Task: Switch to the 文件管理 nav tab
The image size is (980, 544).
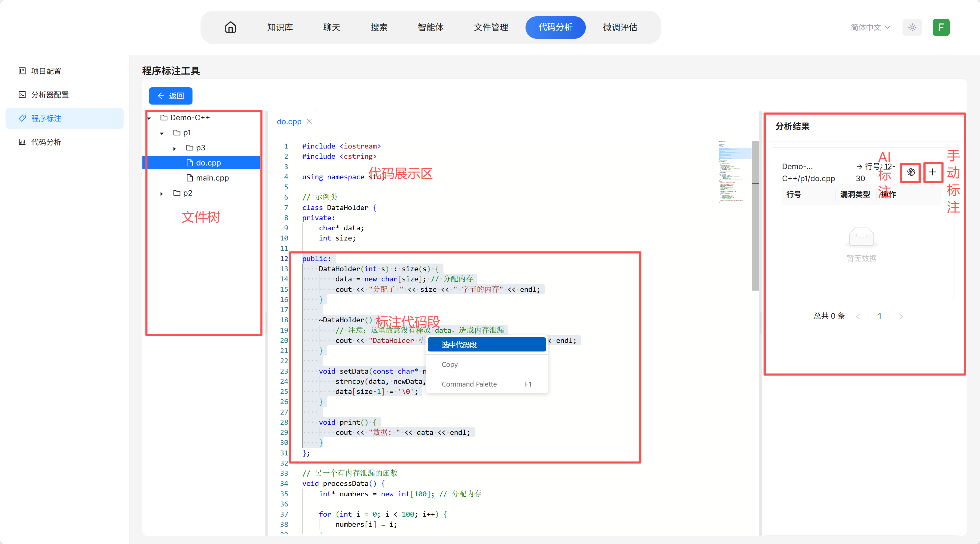Action: tap(491, 27)
